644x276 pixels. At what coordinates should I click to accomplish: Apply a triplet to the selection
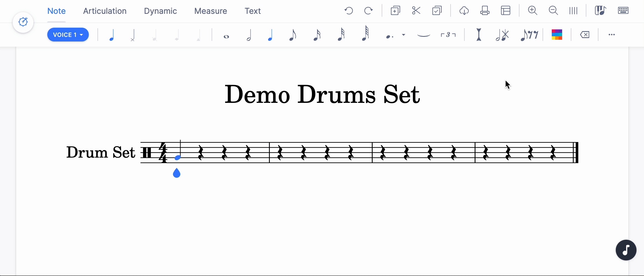tap(448, 35)
